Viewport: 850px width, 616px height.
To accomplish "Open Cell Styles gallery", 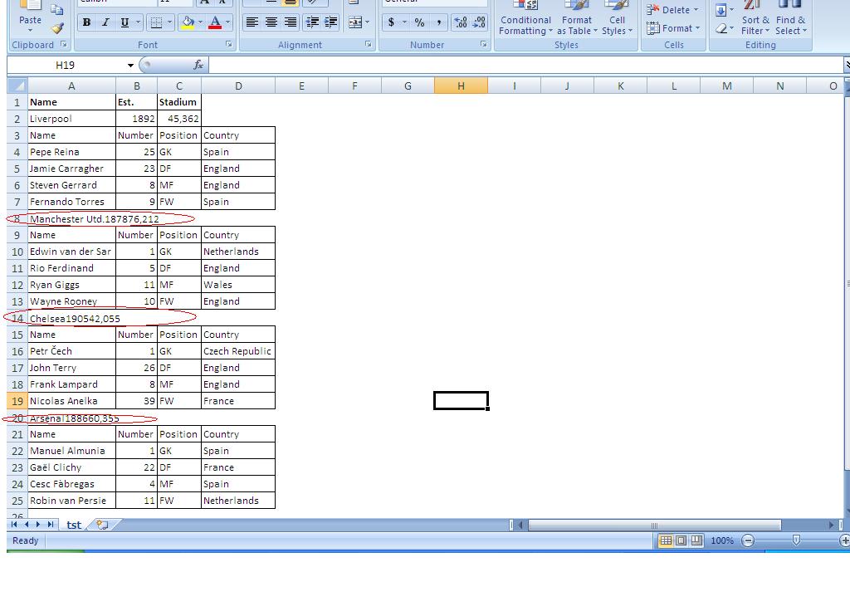I will coord(617,18).
